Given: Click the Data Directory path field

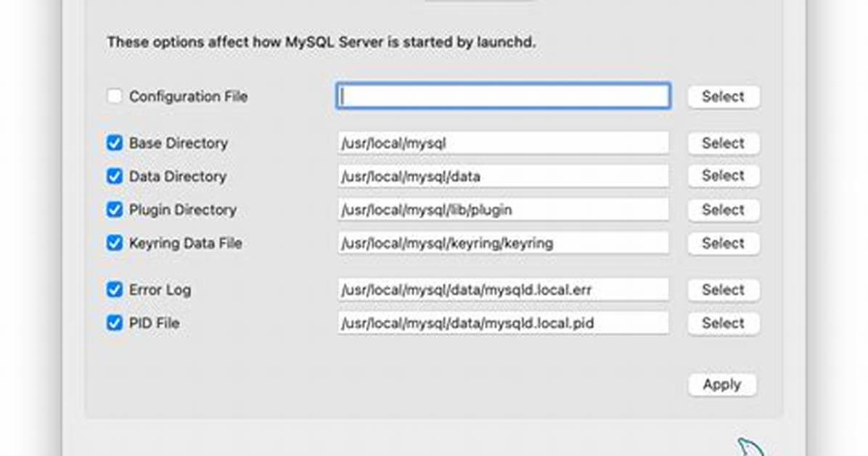Looking at the screenshot, I should (x=503, y=176).
